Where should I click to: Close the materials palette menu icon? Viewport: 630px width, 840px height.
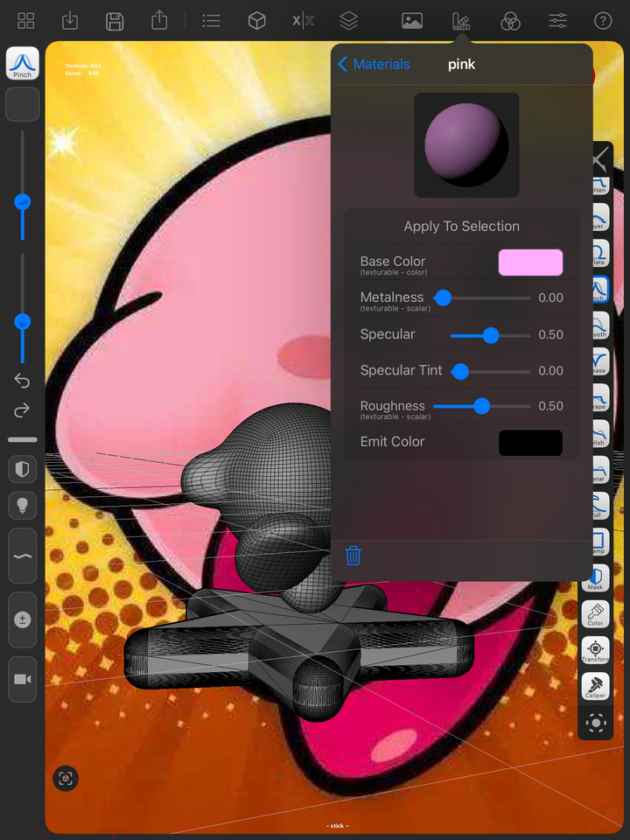(x=461, y=21)
